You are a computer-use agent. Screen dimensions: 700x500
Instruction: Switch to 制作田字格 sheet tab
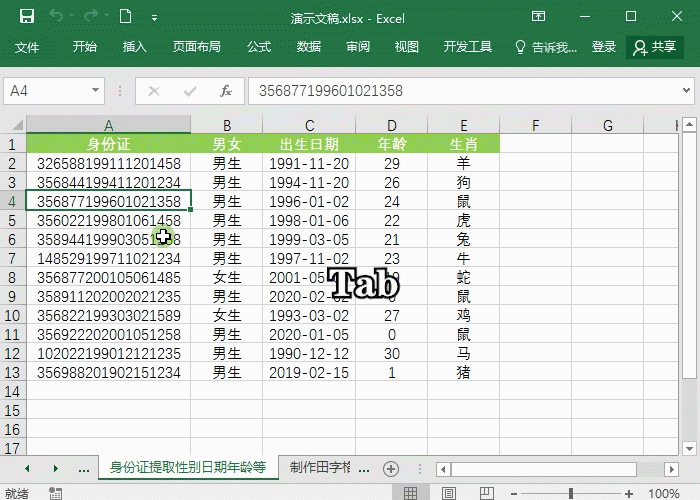(x=320, y=467)
